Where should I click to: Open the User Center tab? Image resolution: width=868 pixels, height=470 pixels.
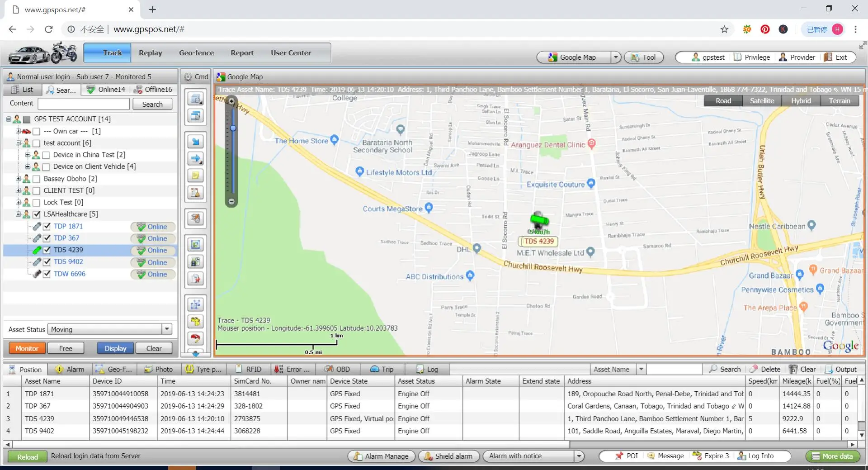click(x=291, y=53)
